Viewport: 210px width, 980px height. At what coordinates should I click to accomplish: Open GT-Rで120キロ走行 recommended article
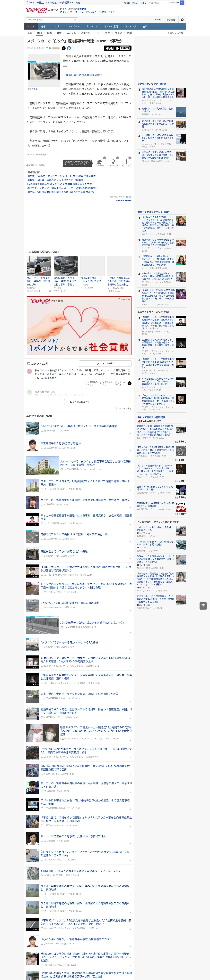[x=79, y=426]
